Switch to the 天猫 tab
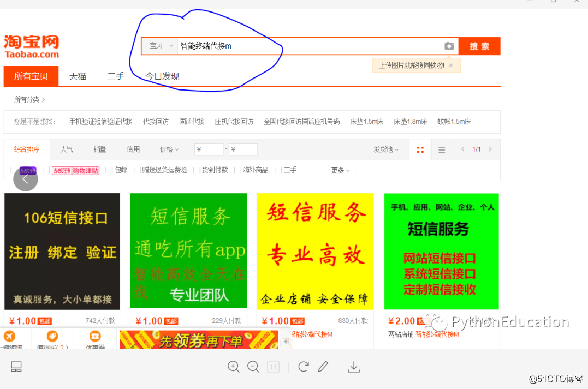Screen dimensions: 588x389 (77, 76)
